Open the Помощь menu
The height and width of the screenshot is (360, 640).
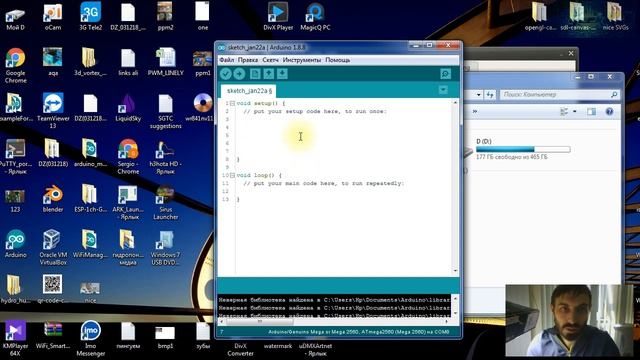point(338,60)
